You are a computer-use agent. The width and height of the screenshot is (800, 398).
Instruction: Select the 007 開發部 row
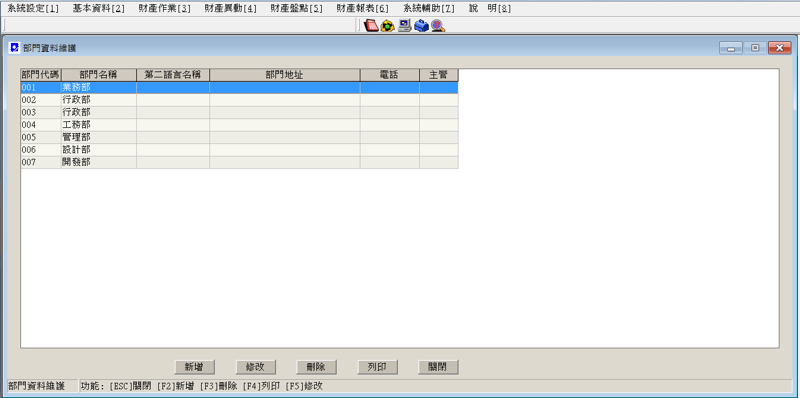click(x=239, y=162)
